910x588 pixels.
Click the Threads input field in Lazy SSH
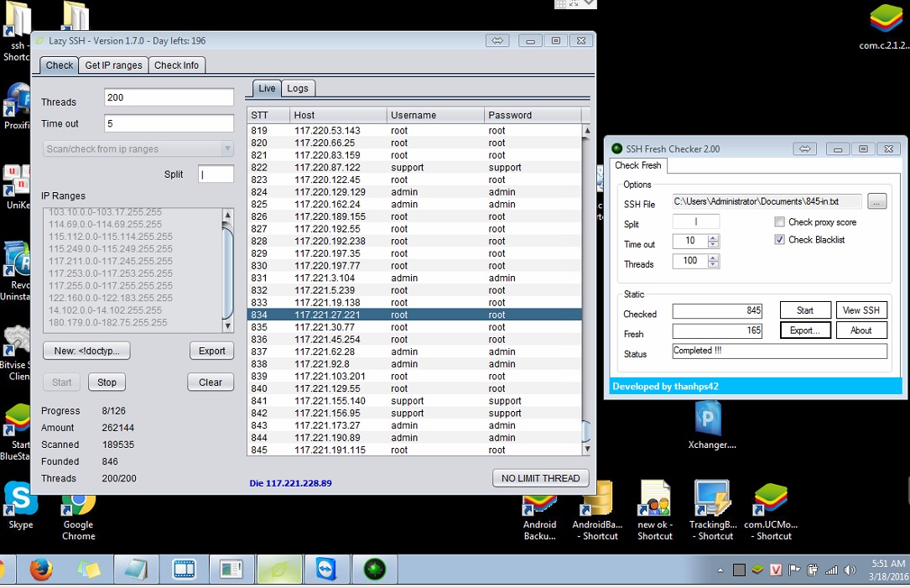tap(169, 97)
